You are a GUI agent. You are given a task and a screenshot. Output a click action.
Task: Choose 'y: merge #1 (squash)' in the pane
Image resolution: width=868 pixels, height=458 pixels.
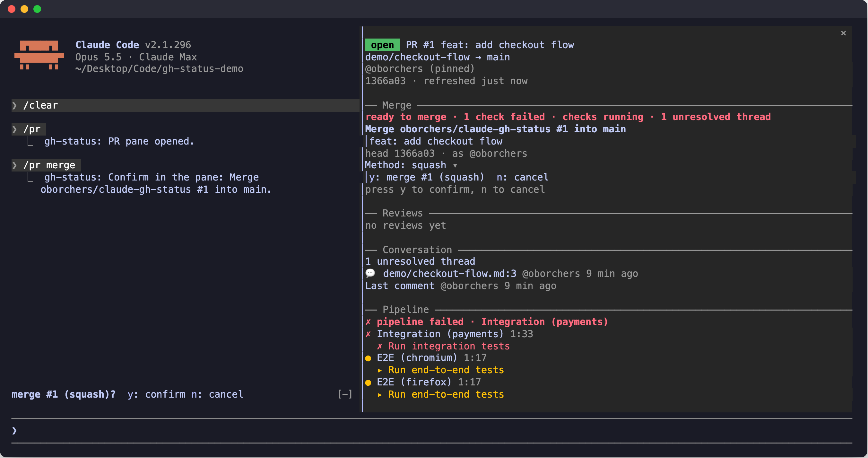click(426, 177)
